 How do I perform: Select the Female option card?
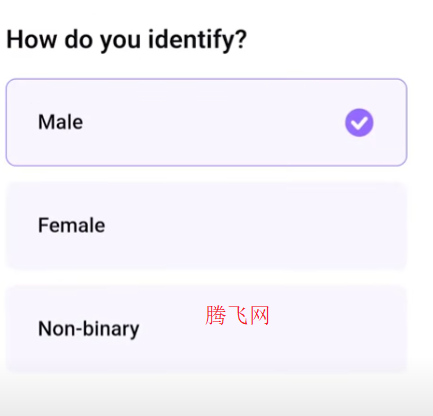click(206, 226)
